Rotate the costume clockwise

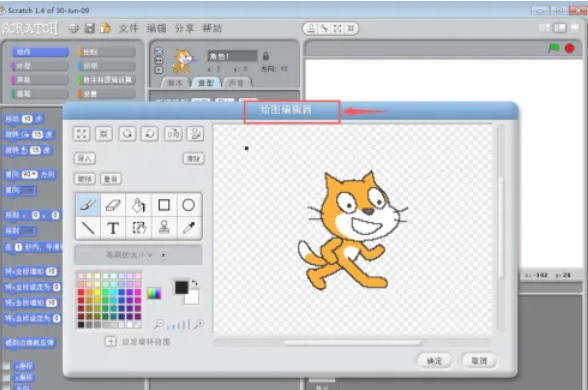(x=150, y=134)
